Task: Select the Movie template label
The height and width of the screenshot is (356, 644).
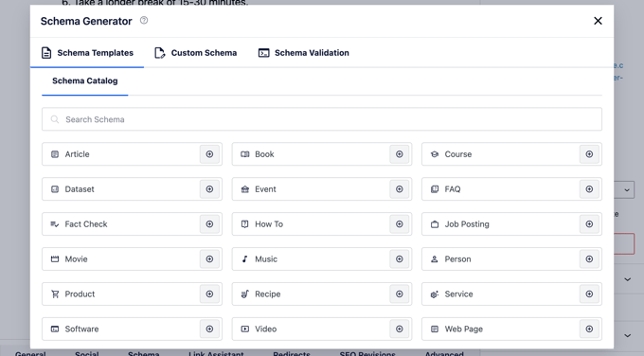Action: coord(76,259)
